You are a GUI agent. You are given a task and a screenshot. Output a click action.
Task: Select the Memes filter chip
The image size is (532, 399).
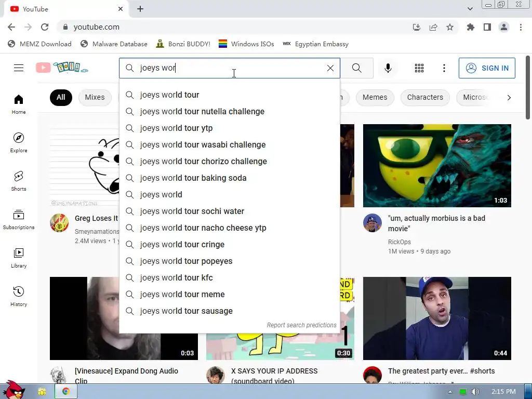pyautogui.click(x=375, y=97)
